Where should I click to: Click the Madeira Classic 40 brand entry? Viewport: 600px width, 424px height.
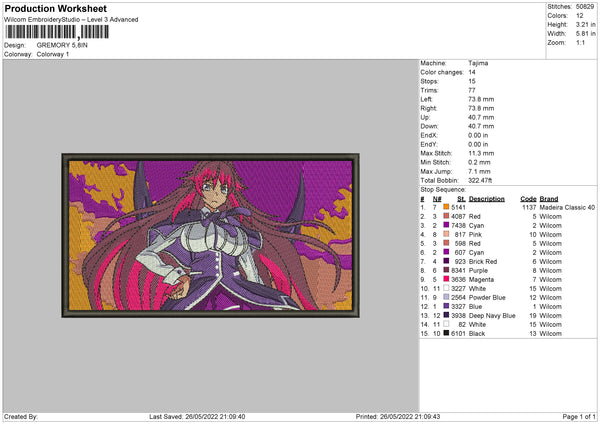click(567, 207)
